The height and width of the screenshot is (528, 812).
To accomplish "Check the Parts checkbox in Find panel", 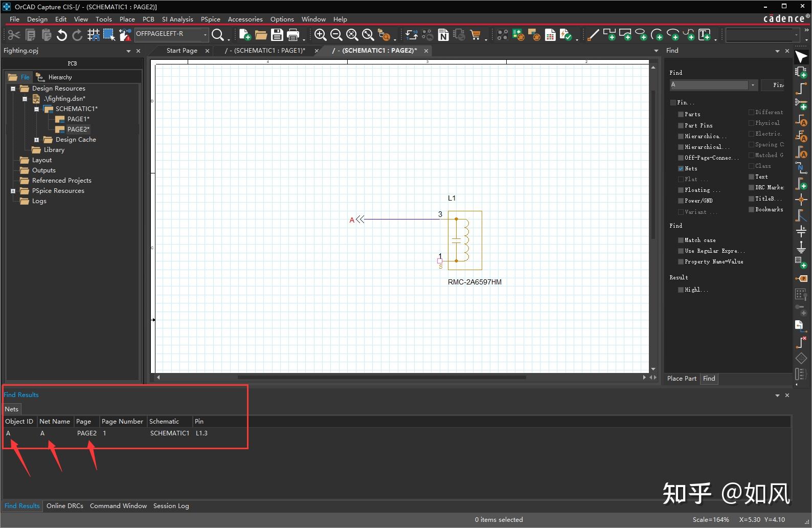I will (681, 114).
